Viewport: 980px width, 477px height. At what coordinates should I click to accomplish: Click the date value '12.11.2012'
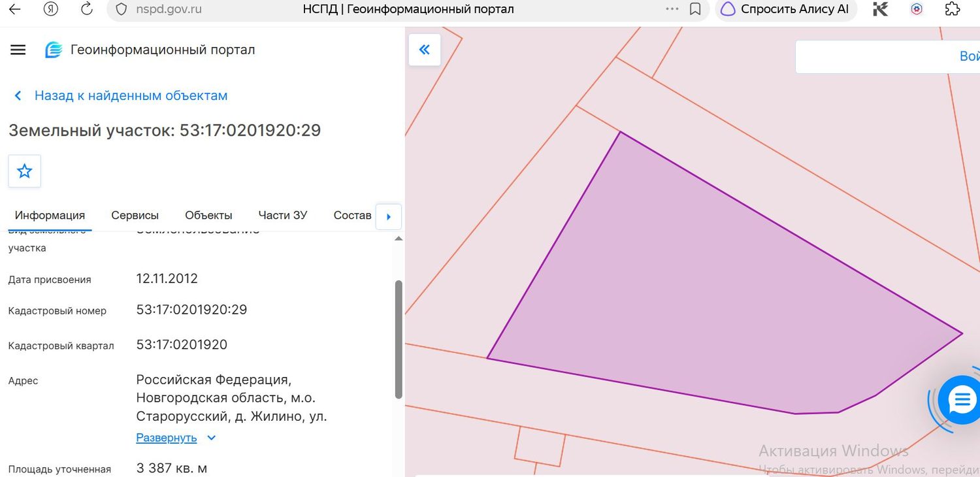pyautogui.click(x=167, y=278)
